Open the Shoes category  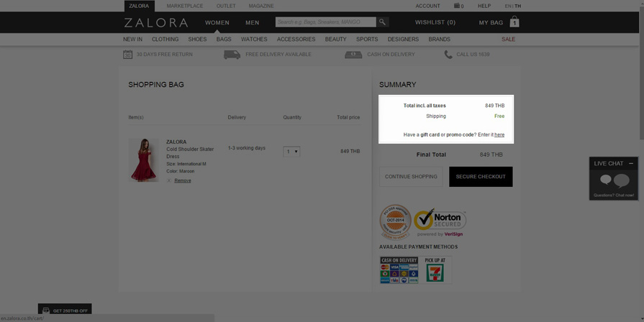(198, 40)
